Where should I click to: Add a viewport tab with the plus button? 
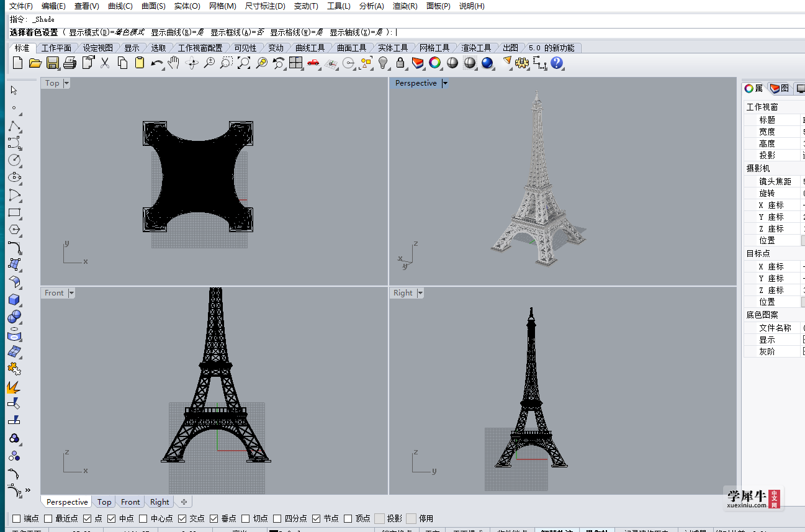point(184,502)
